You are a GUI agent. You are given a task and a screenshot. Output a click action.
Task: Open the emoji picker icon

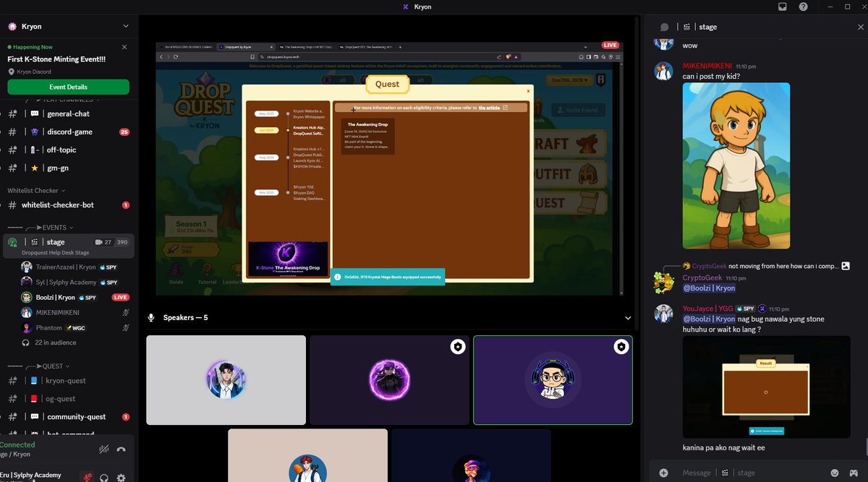tap(834, 473)
